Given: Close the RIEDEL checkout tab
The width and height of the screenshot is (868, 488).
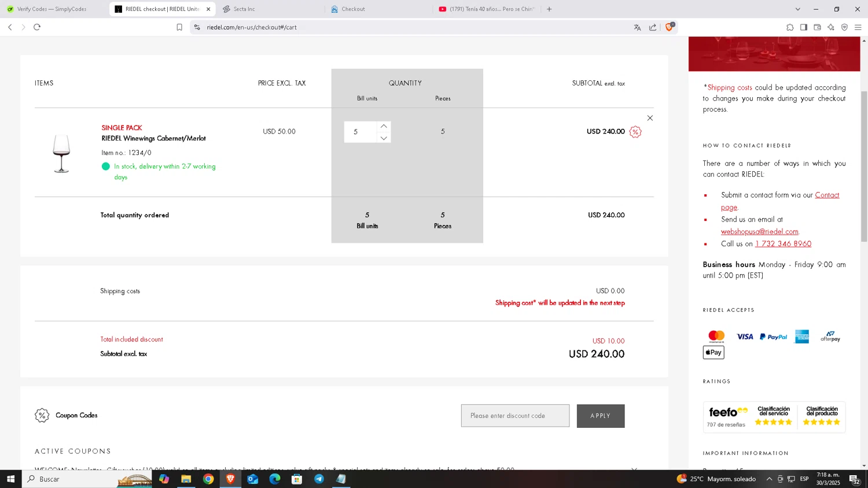Looking at the screenshot, I should 208,9.
